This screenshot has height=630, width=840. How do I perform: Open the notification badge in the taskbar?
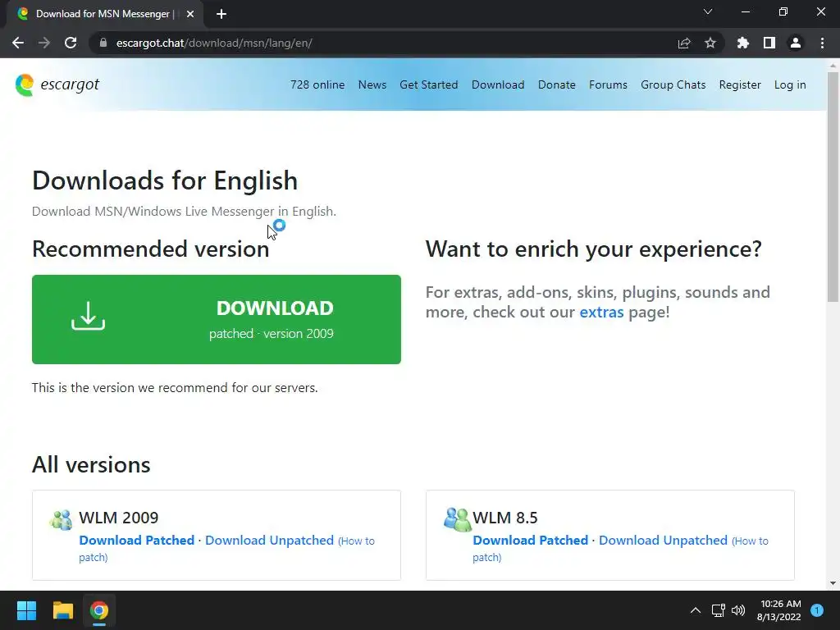click(817, 610)
